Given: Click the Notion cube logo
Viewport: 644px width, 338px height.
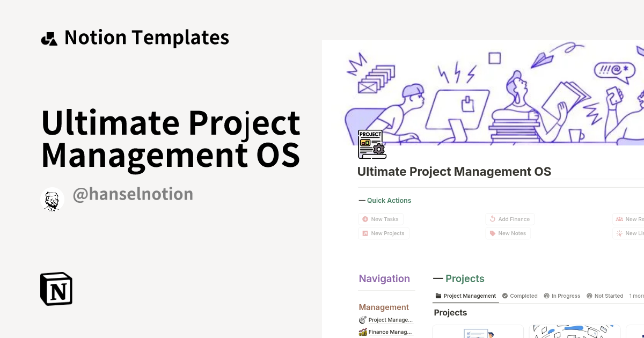Looking at the screenshot, I should click(56, 289).
